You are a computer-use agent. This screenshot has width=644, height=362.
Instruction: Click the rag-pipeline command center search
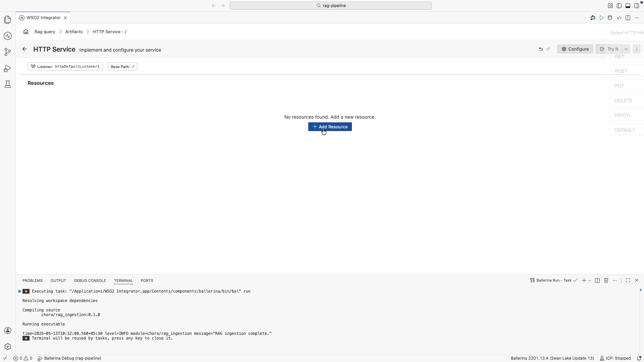(330, 6)
